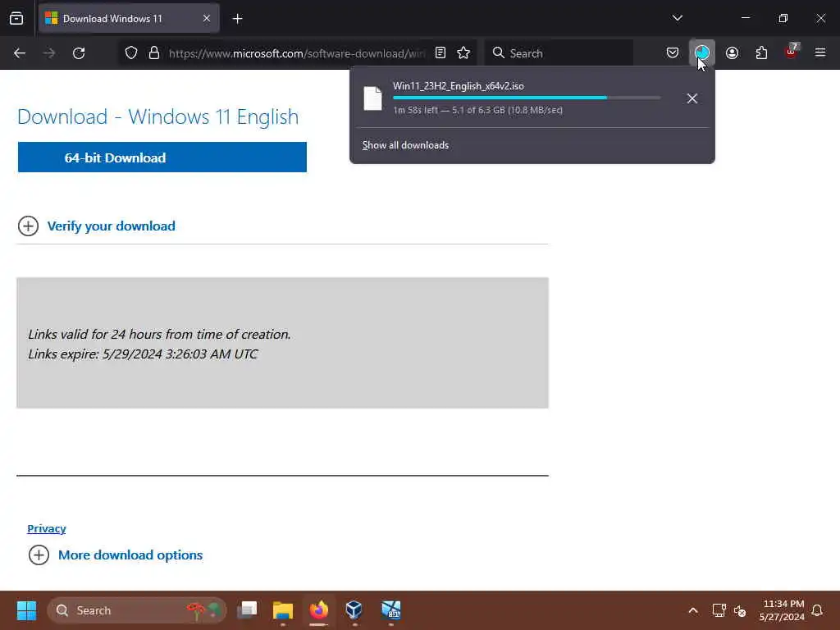This screenshot has height=630, width=840.
Task: Open VirtualBox from taskbar
Action: click(x=354, y=610)
